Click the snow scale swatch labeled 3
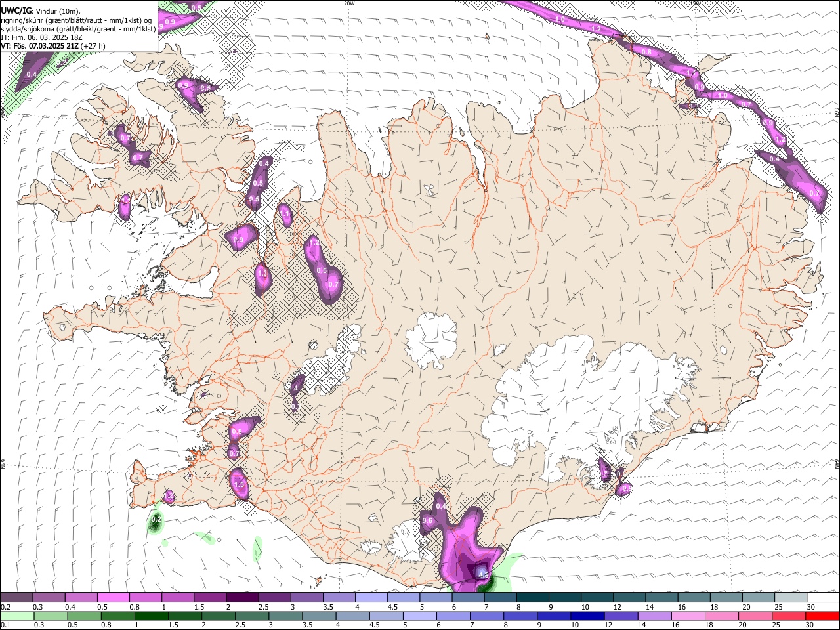This screenshot has width=840, height=630. [x=307, y=598]
